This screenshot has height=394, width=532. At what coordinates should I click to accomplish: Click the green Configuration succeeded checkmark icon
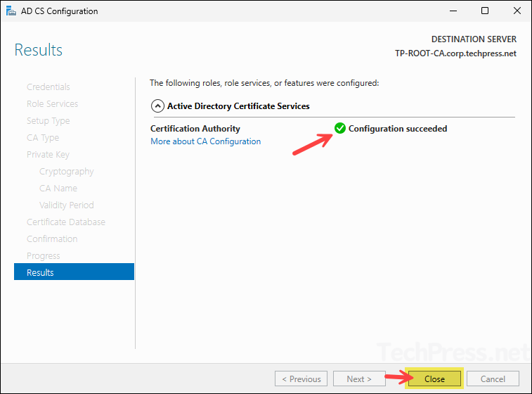point(340,128)
